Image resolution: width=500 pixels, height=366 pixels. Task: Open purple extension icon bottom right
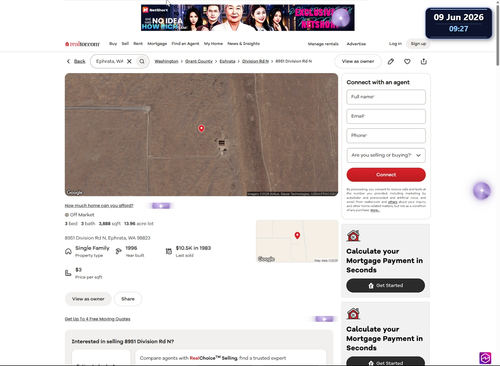tap(485, 358)
